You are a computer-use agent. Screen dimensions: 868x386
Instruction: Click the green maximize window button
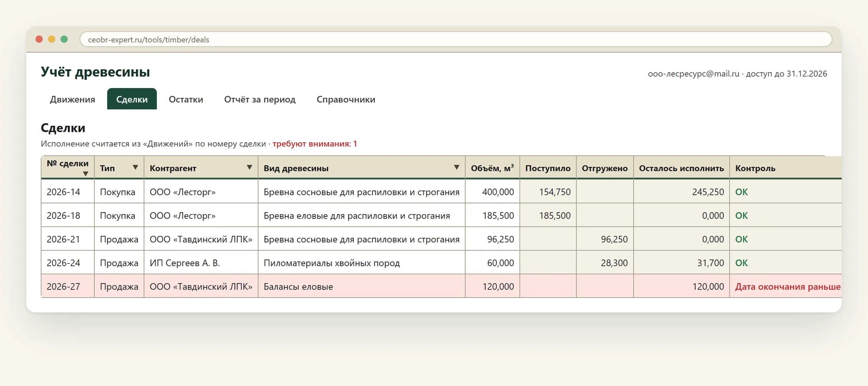(x=64, y=39)
